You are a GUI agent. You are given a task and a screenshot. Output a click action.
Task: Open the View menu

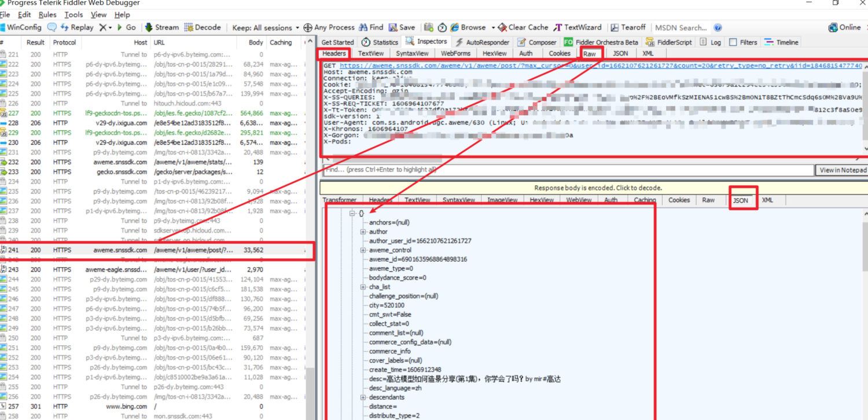pyautogui.click(x=99, y=14)
